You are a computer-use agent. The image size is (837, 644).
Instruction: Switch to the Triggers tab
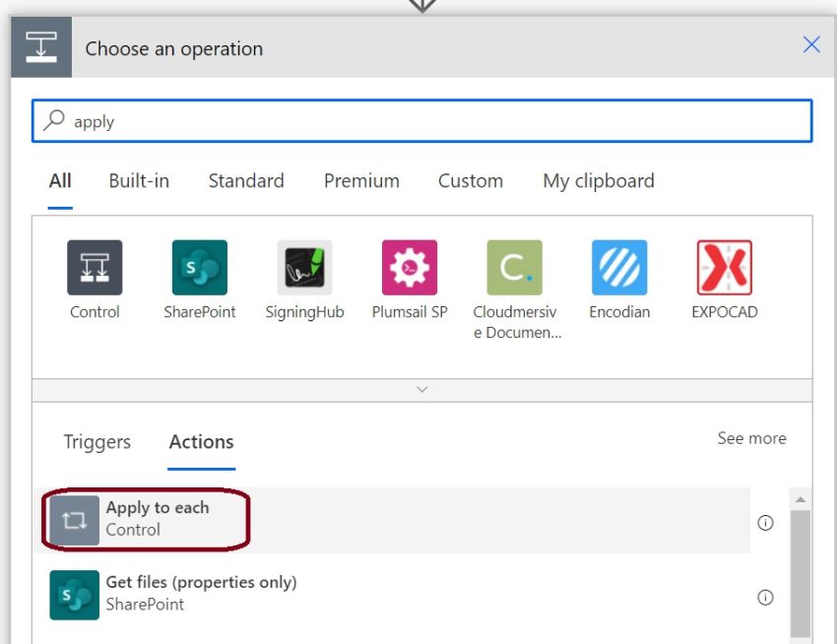(97, 442)
